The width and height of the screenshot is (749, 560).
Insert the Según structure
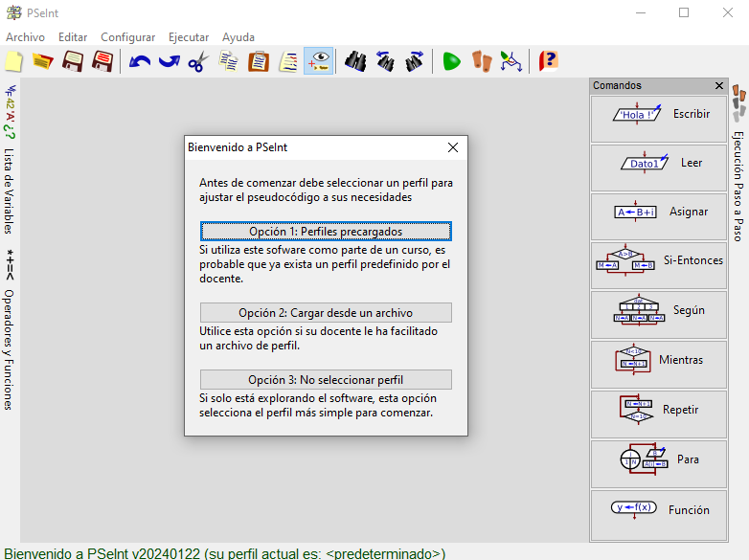[x=659, y=315]
